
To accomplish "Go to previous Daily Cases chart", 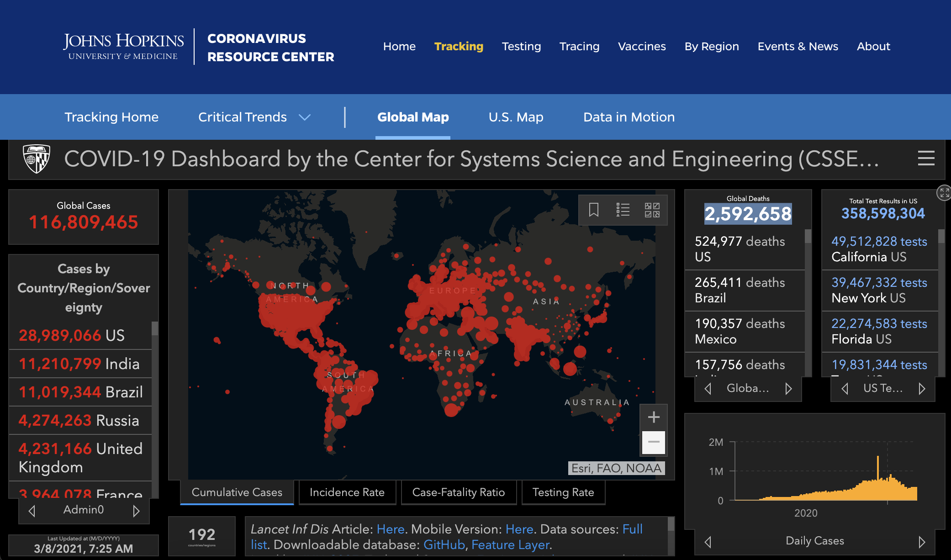I will click(708, 542).
